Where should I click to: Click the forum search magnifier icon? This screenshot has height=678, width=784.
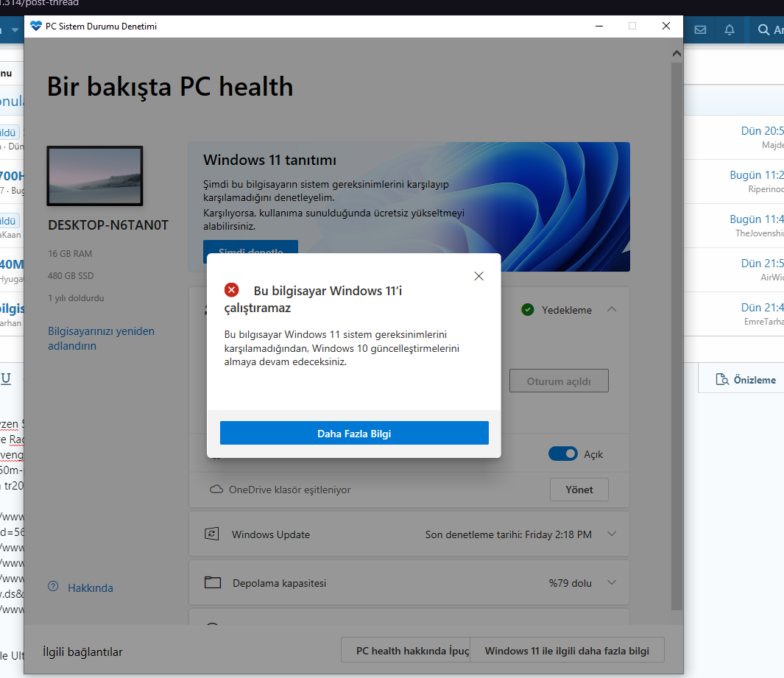point(763,30)
